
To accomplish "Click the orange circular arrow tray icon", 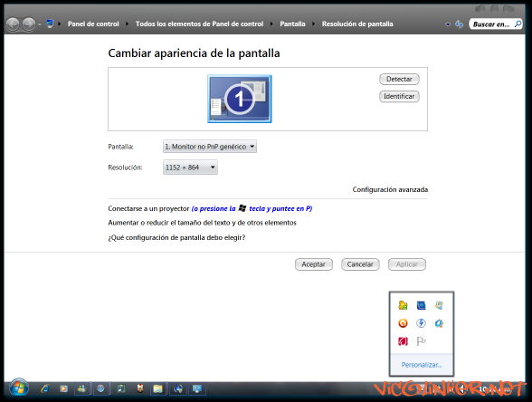I will pyautogui.click(x=403, y=323).
